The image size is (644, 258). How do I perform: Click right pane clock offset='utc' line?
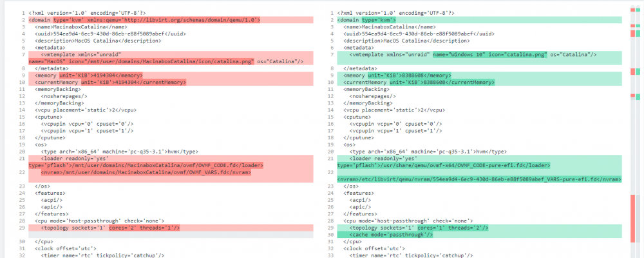pyautogui.click(x=374, y=248)
